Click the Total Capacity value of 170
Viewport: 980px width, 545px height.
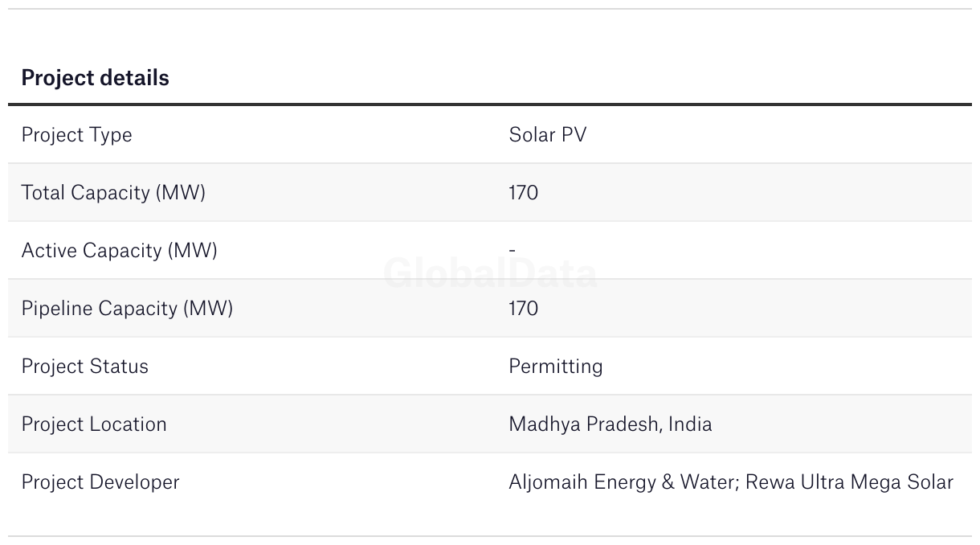pos(523,193)
